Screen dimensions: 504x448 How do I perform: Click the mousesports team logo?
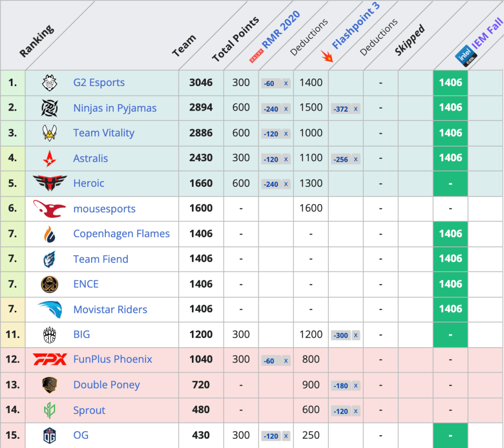tap(50, 209)
